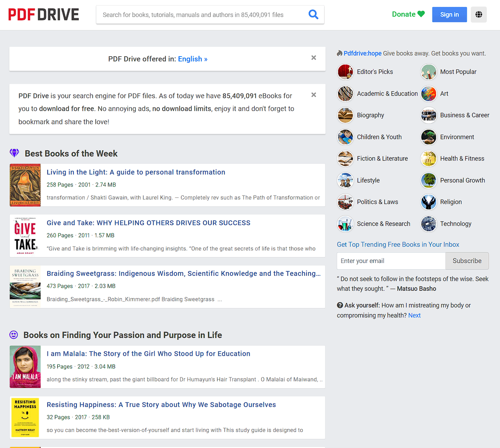Select the Most Popular category icon
Image resolution: width=500 pixels, height=448 pixels.
coord(429,72)
